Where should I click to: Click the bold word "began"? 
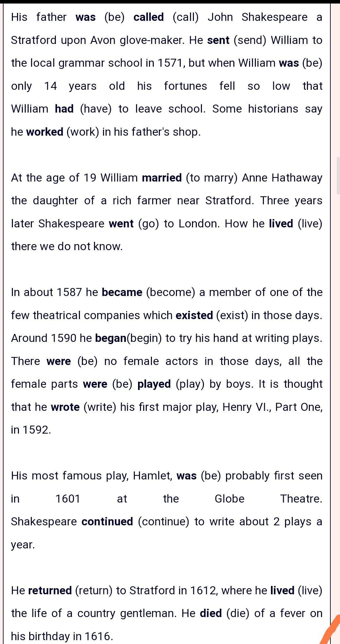[111, 338]
